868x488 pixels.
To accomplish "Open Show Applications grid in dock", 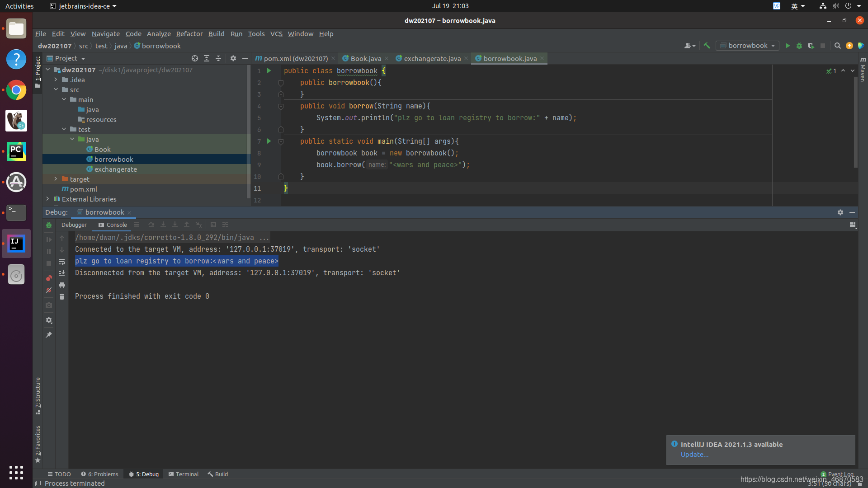I will (16, 473).
